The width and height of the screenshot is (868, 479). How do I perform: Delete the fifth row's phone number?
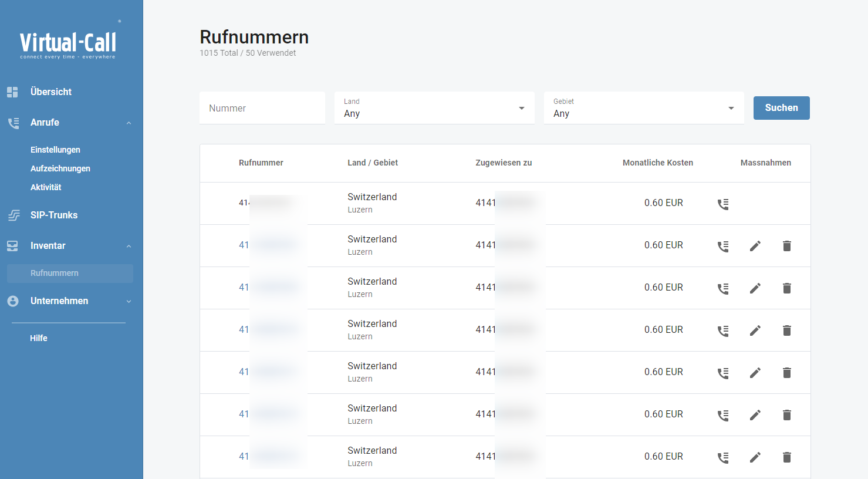click(x=787, y=373)
